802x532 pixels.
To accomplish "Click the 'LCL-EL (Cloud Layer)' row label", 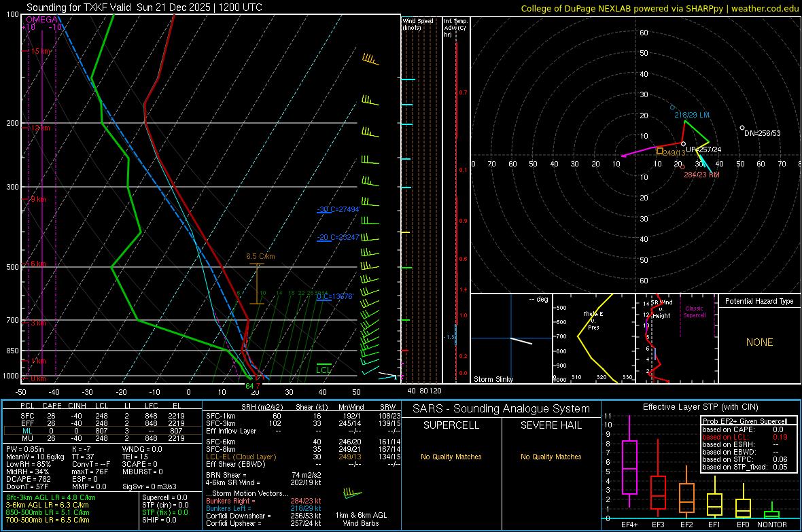I will tap(241, 457).
